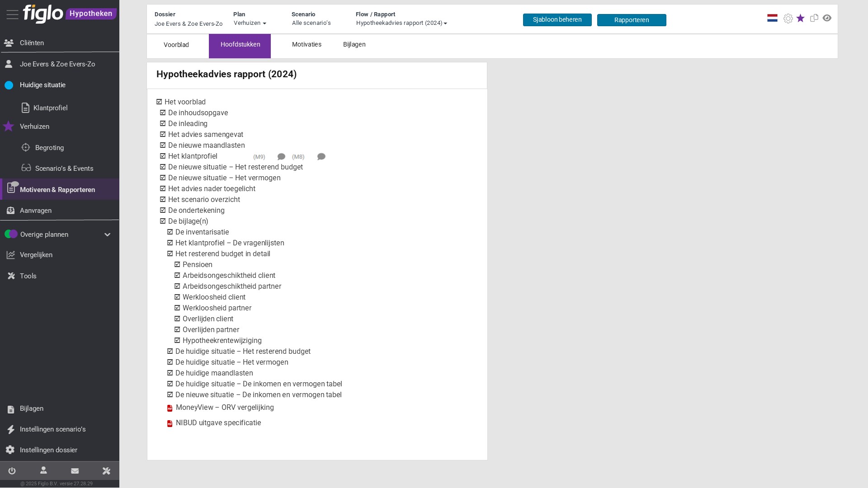Screen dimensions: 868x488
Task: Switch to the Hoofdstukken tab
Action: coord(240,46)
